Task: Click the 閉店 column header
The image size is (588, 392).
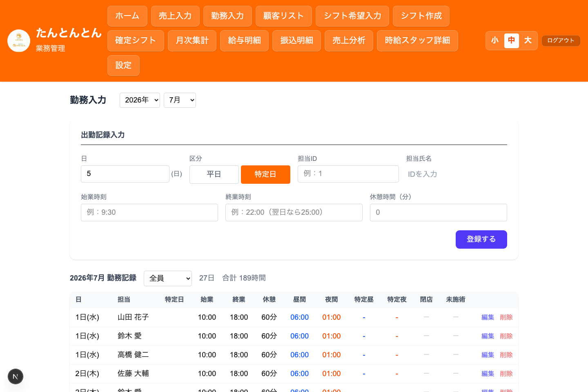Action: [x=426, y=300]
